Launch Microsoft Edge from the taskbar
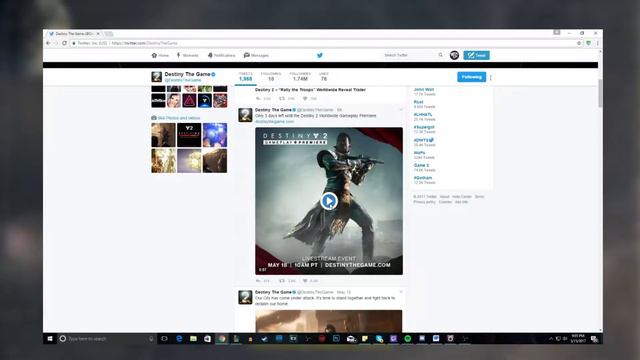The image size is (640, 360). pyautogui.click(x=179, y=338)
